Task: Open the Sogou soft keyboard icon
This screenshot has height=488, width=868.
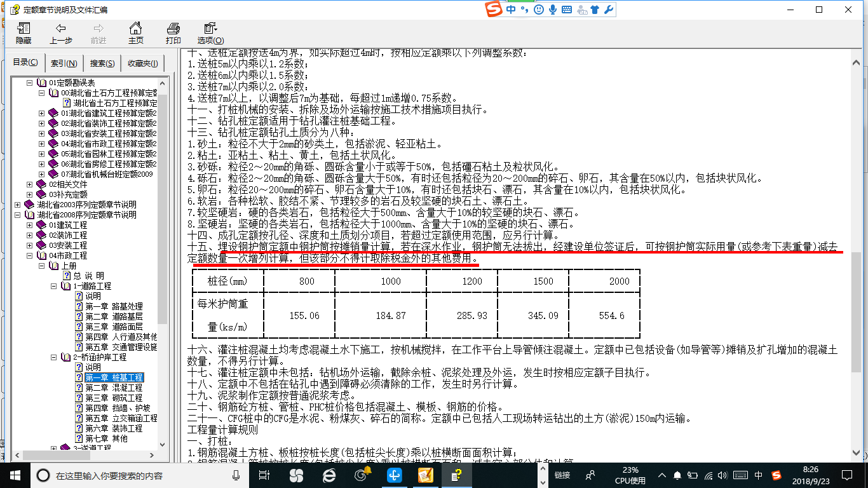Action: click(567, 10)
